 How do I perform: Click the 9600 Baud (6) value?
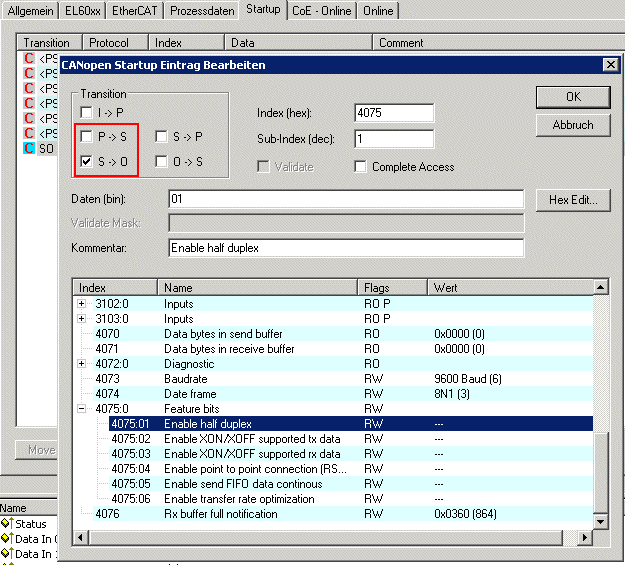tap(468, 379)
